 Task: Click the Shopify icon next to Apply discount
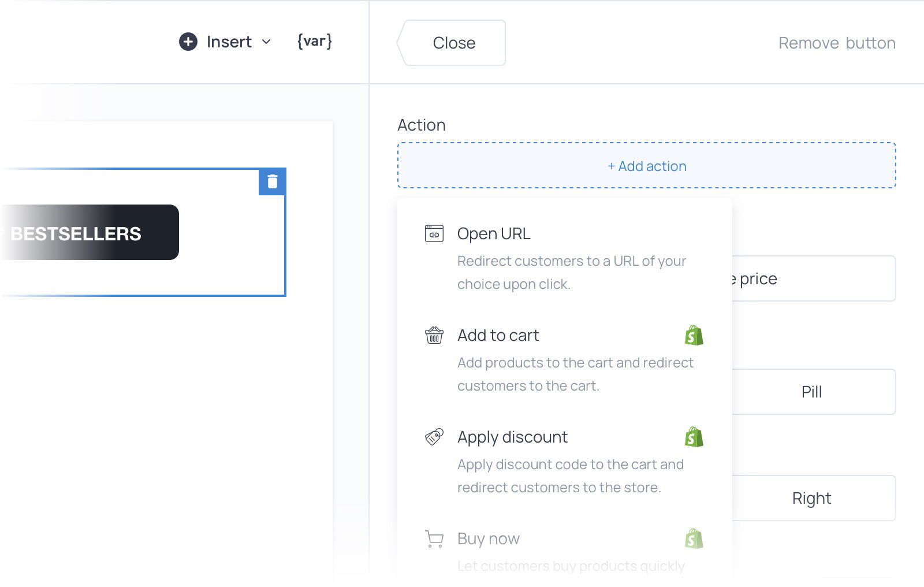[694, 437]
